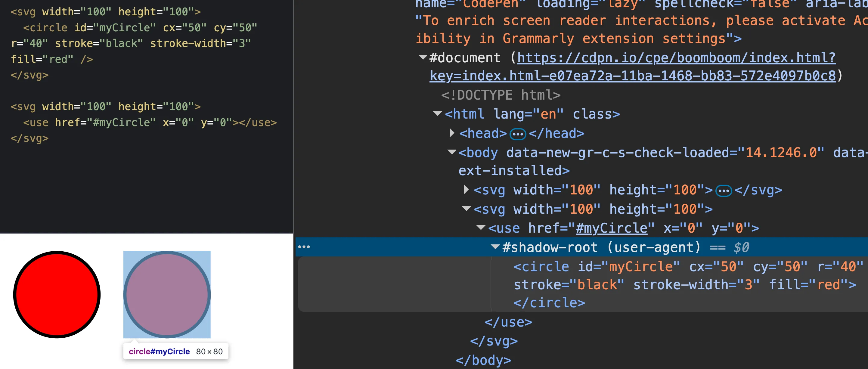Click the highlighted purple circle in preview

coord(167,294)
